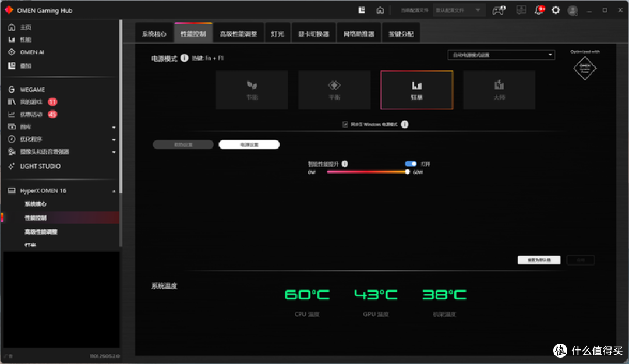Viewport: 629px width, 364px height.
Task: Open 性能控制 under HyperX OMEN 16
Action: click(x=36, y=217)
